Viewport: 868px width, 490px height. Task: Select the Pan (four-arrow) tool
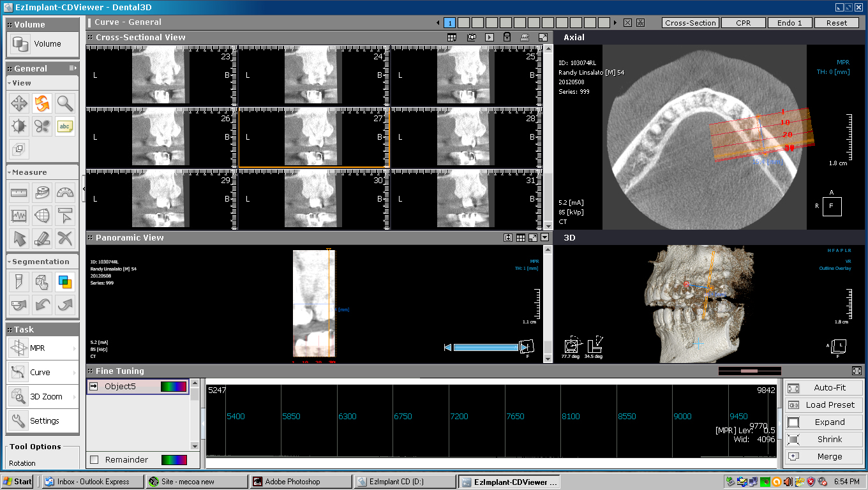coord(19,103)
